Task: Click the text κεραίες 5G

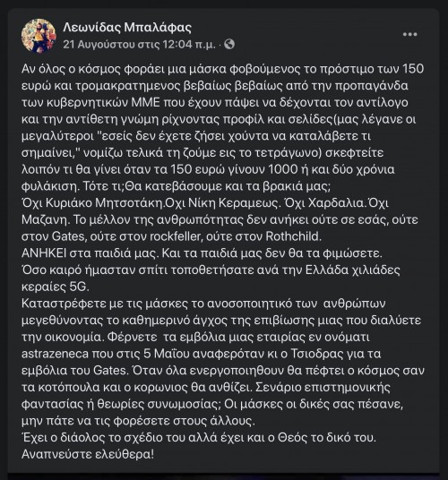Action: pyautogui.click(x=56, y=287)
